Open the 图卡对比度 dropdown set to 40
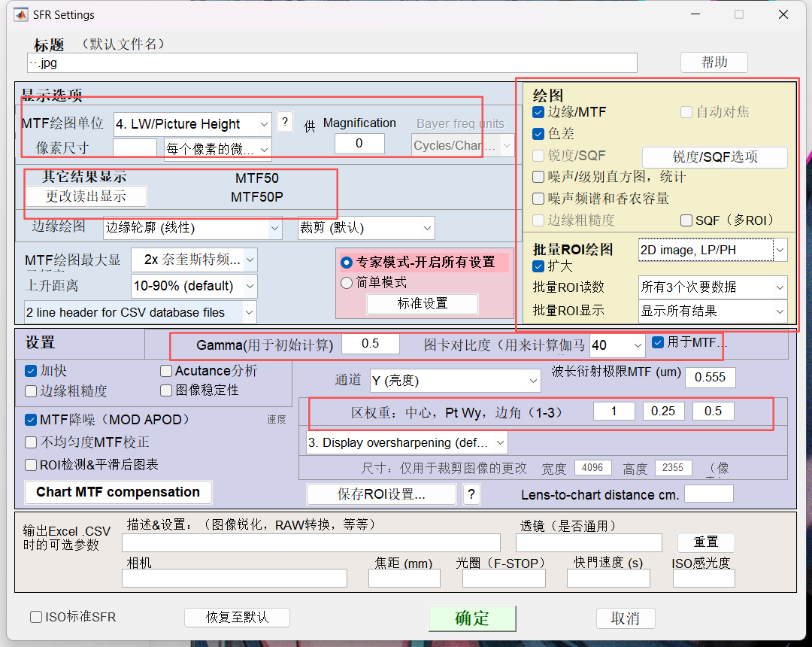 point(617,343)
